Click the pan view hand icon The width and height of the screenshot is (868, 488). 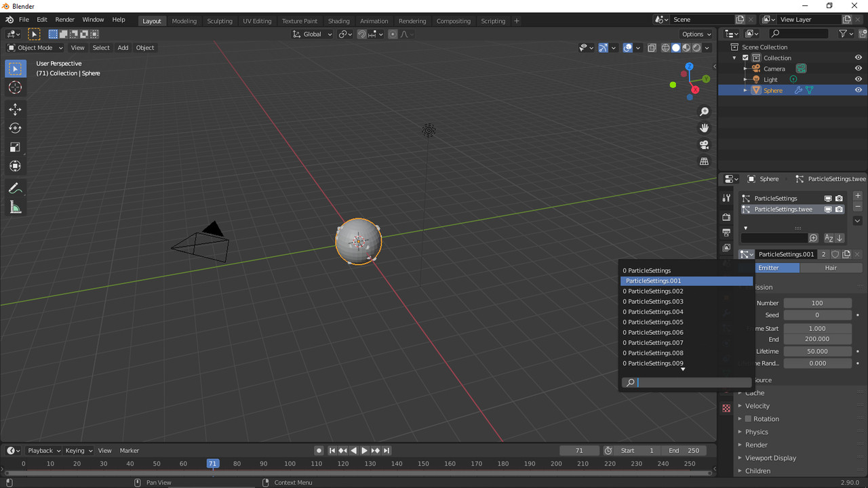coord(704,128)
